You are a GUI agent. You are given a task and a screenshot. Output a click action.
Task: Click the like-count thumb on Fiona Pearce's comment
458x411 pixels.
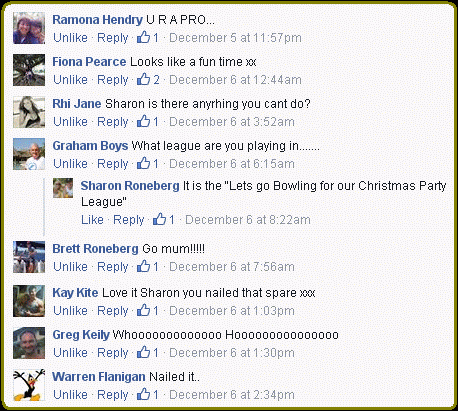pyautogui.click(x=143, y=79)
